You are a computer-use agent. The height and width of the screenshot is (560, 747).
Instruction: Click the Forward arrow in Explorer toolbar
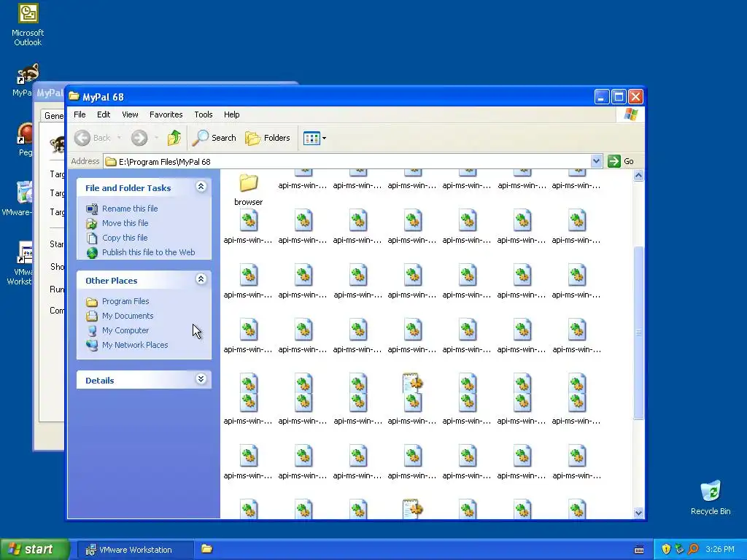coord(139,138)
